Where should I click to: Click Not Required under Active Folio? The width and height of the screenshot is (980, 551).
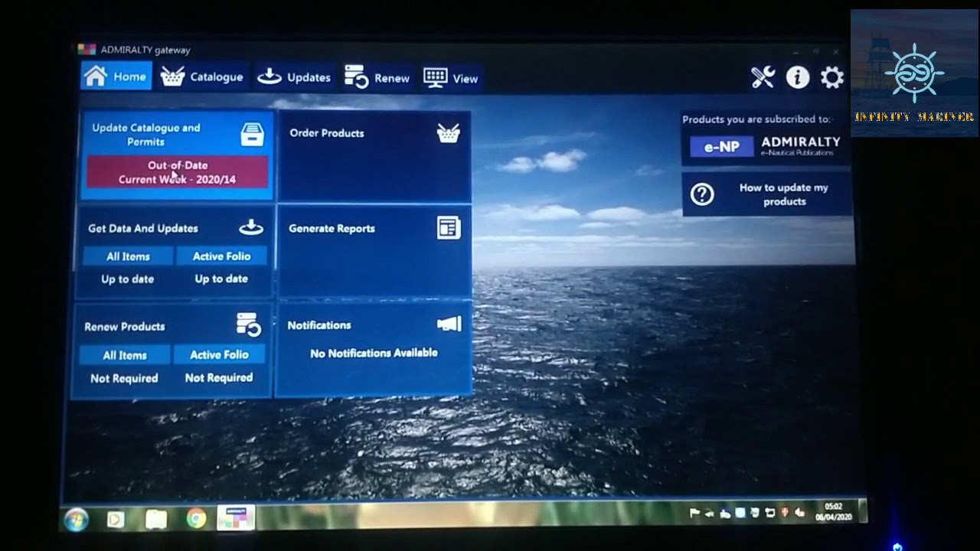coord(219,377)
